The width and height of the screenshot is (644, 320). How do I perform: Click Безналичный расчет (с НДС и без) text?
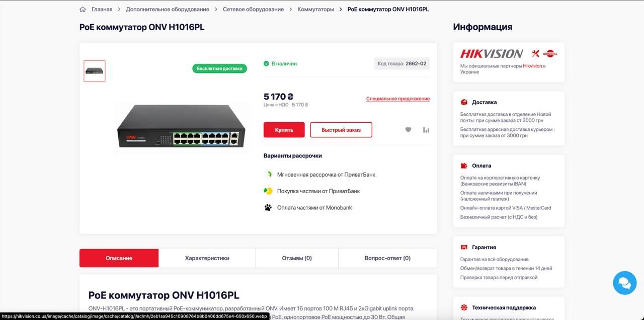point(499,217)
